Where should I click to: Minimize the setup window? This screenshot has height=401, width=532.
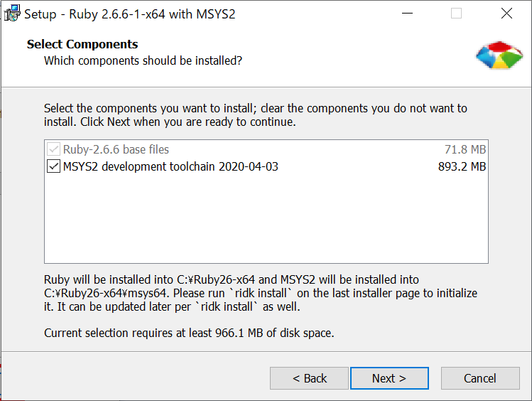pyautogui.click(x=407, y=14)
